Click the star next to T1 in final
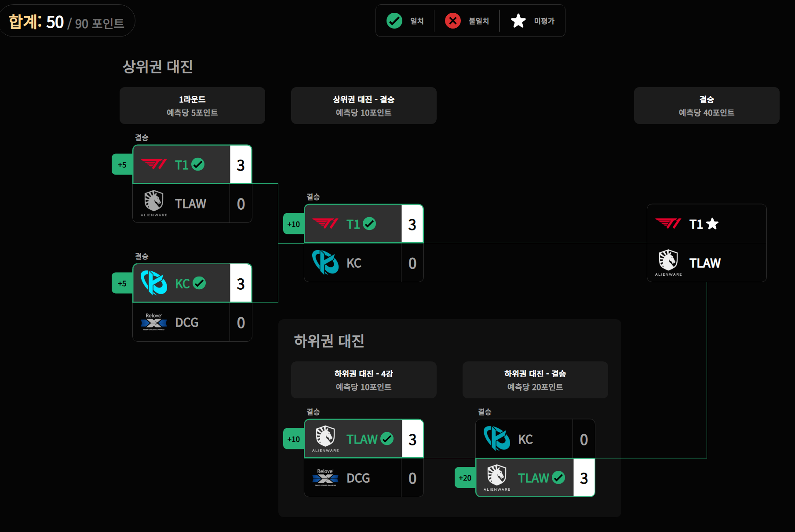 pos(712,224)
